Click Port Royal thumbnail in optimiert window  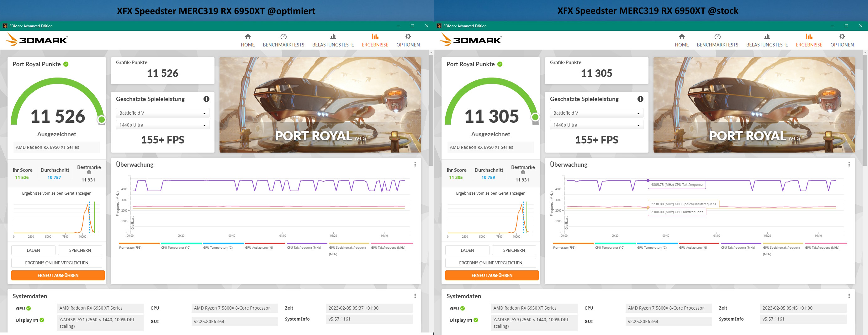click(x=320, y=105)
